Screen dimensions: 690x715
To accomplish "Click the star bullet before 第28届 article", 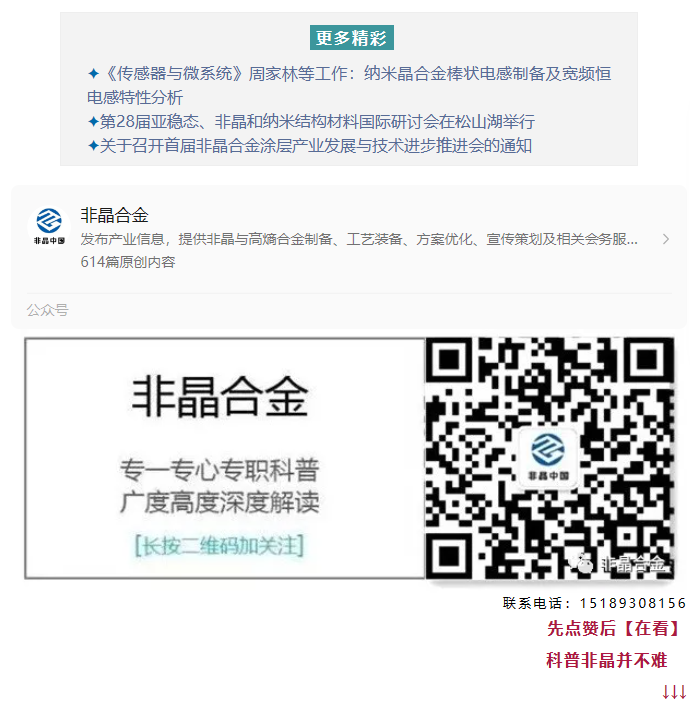I will pos(93,122).
